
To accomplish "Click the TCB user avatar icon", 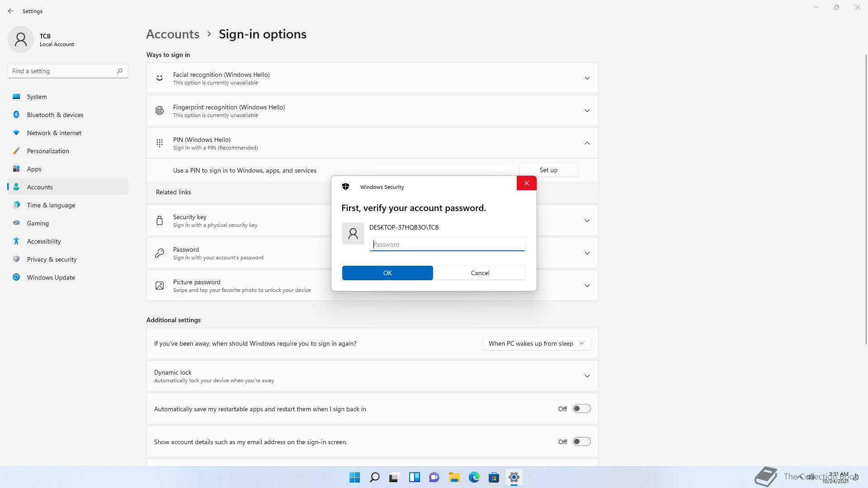I will [x=21, y=39].
